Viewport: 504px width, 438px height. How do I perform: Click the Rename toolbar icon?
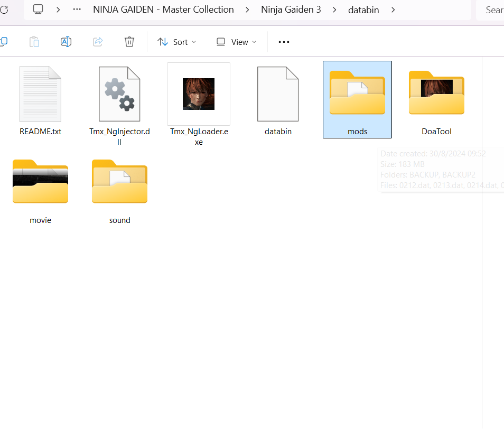pos(66,42)
